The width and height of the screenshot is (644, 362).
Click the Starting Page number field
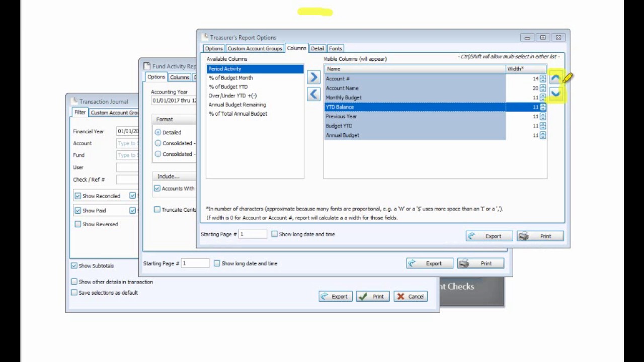(x=252, y=234)
